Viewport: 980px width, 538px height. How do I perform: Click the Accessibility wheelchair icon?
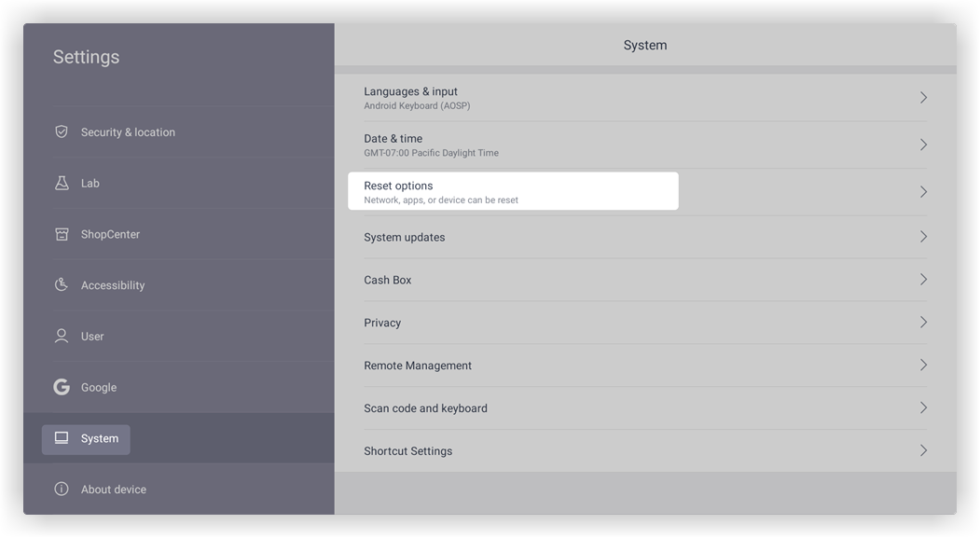point(62,285)
